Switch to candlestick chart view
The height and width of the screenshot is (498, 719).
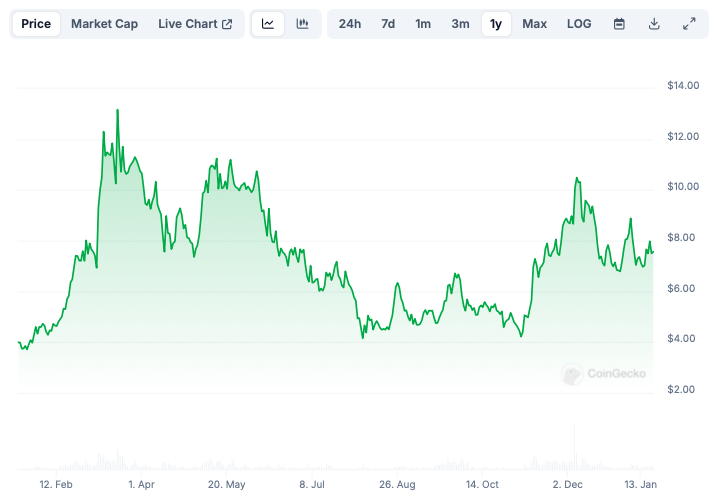coord(302,24)
